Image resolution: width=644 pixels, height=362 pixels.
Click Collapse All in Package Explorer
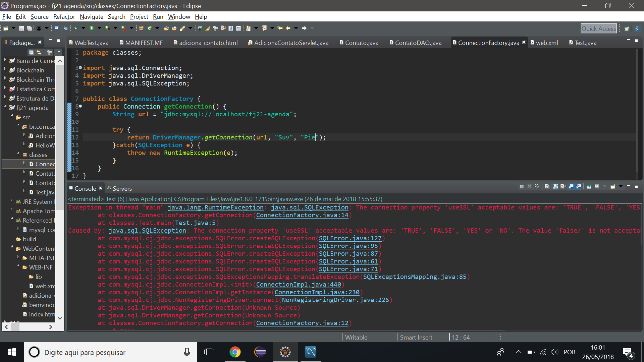tap(31, 52)
